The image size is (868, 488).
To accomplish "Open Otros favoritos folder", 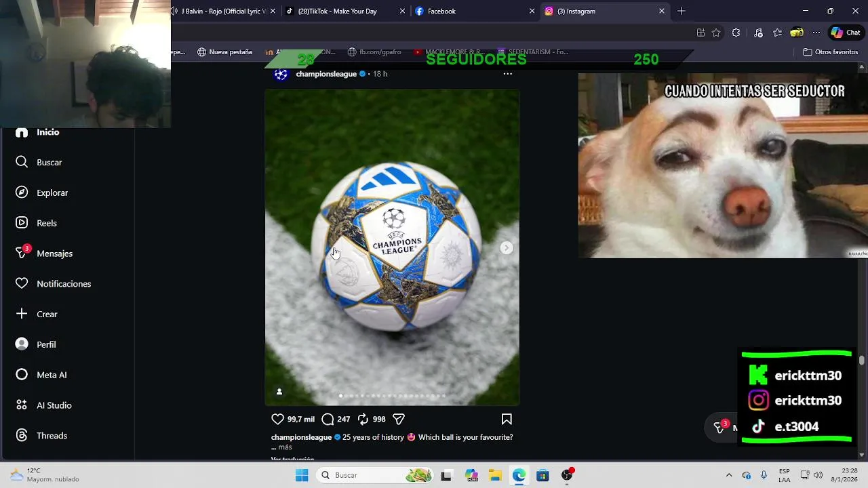I will (x=830, y=52).
